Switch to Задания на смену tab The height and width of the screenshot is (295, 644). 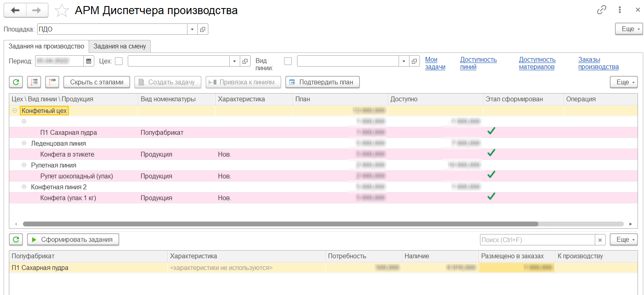click(120, 46)
